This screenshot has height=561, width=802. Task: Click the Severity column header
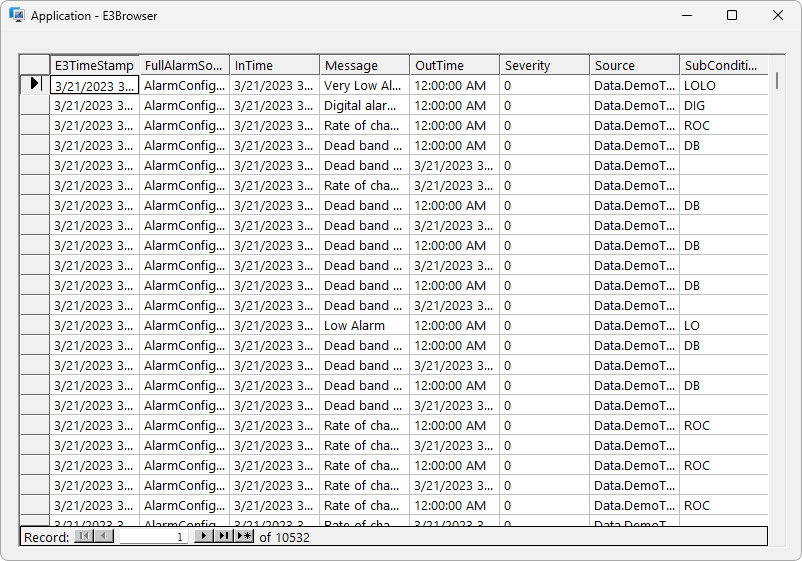[x=544, y=65]
